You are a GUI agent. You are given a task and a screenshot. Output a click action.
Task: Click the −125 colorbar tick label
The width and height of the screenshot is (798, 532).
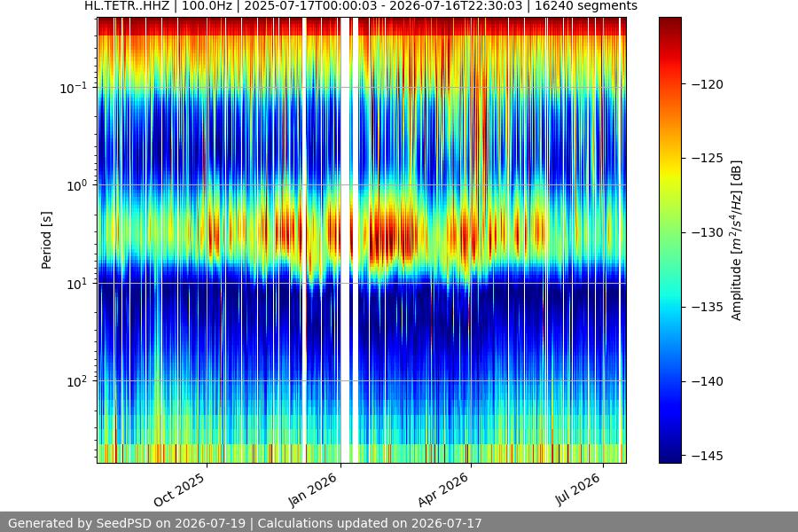708,159
